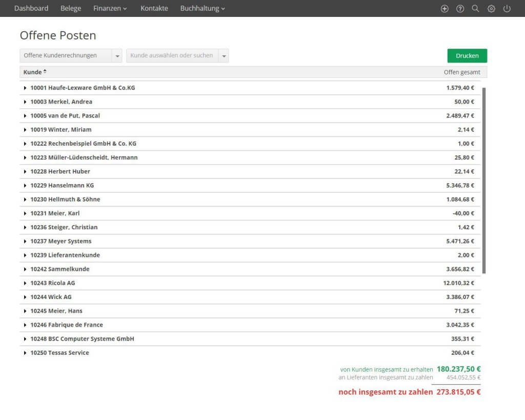This screenshot has width=525, height=420.
Task: Click the power logout icon
Action: coord(507,9)
